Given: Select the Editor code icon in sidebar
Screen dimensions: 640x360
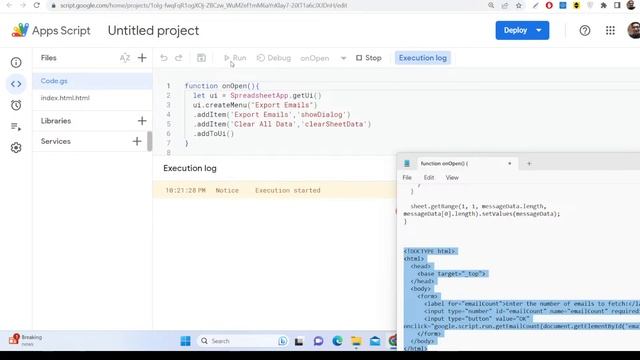Looking at the screenshot, I should click(16, 84).
